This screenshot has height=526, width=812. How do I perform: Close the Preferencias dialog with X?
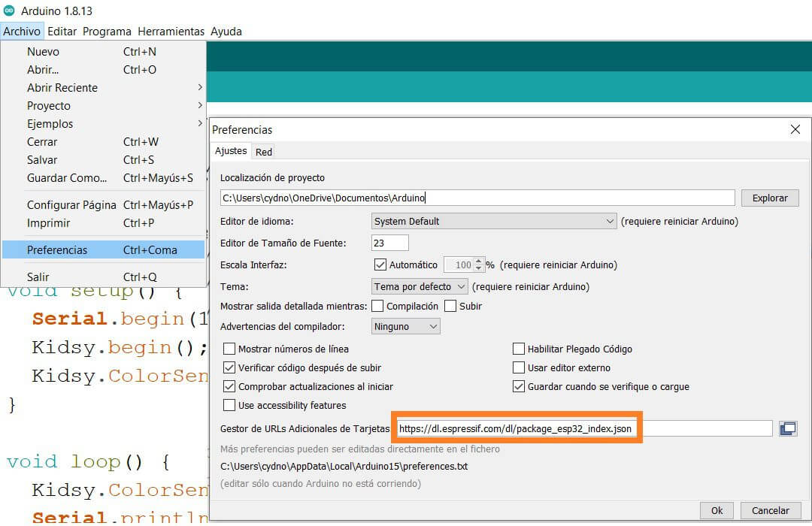[795, 130]
